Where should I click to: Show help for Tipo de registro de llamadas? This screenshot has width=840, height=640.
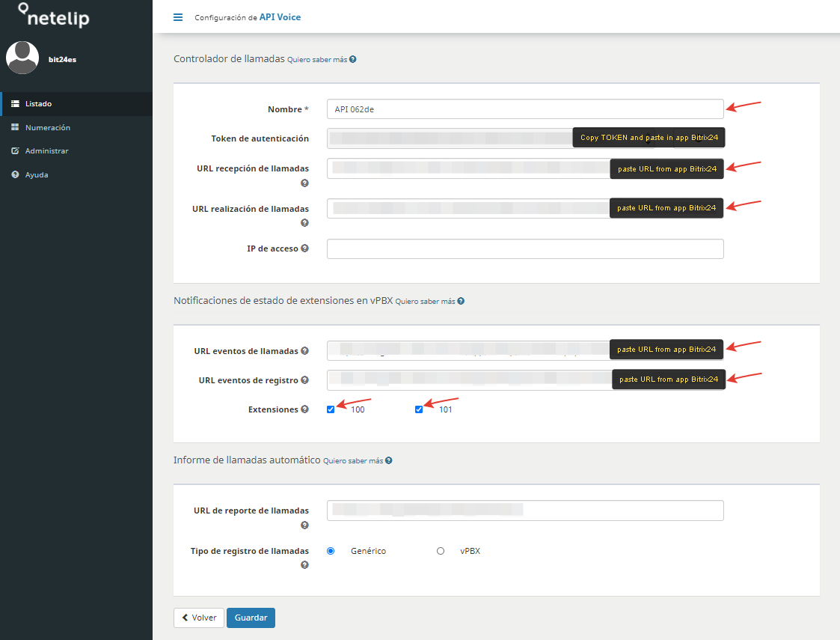point(305,565)
